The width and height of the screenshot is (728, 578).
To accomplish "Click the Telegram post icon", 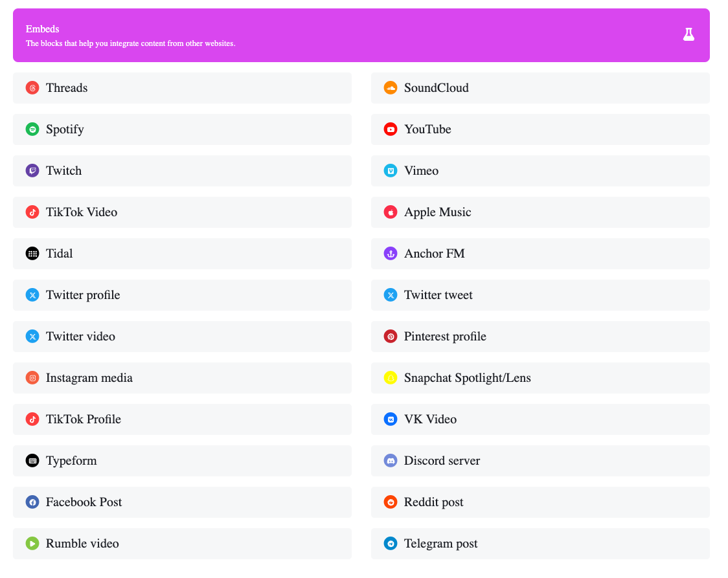I will pos(391,543).
